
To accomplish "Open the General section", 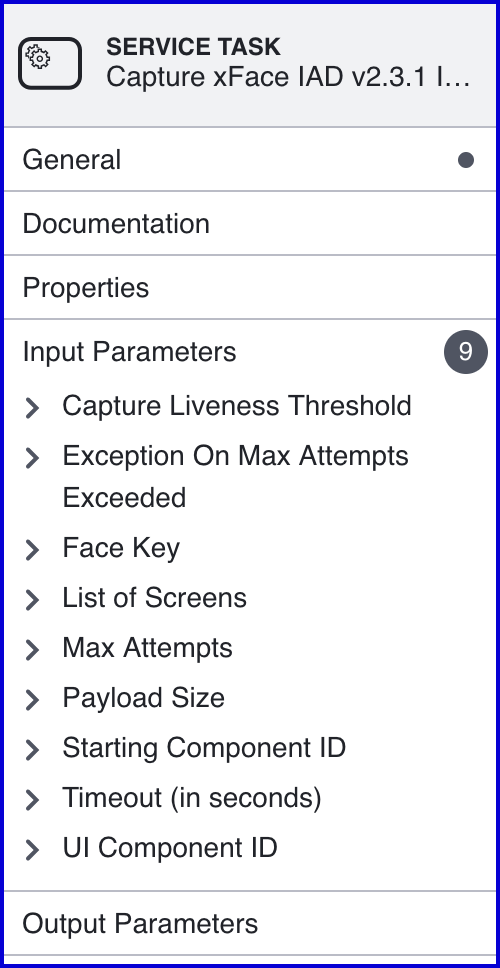I will 250,160.
